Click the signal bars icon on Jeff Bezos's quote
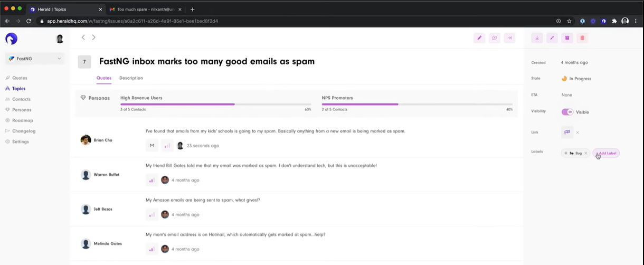This screenshot has width=644, height=265. (152, 214)
